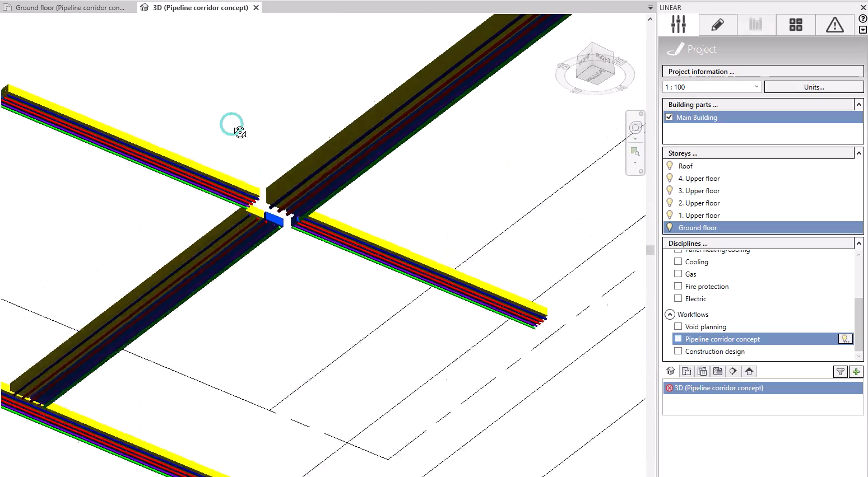Open the 1:100 scale dropdown
This screenshot has width=868, height=477.
point(756,87)
